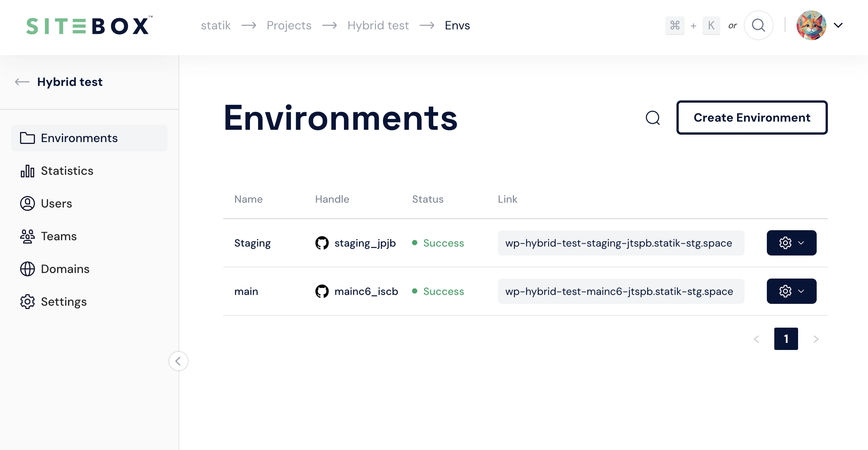Screen dimensions: 868x450
Task: Click the Projects breadcrumb navigation item
Action: click(289, 25)
